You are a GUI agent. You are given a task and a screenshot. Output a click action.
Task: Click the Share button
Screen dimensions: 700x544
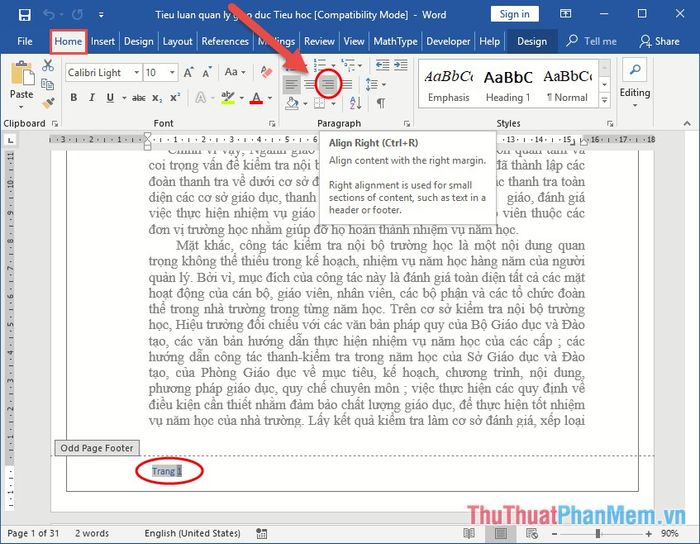click(x=659, y=42)
